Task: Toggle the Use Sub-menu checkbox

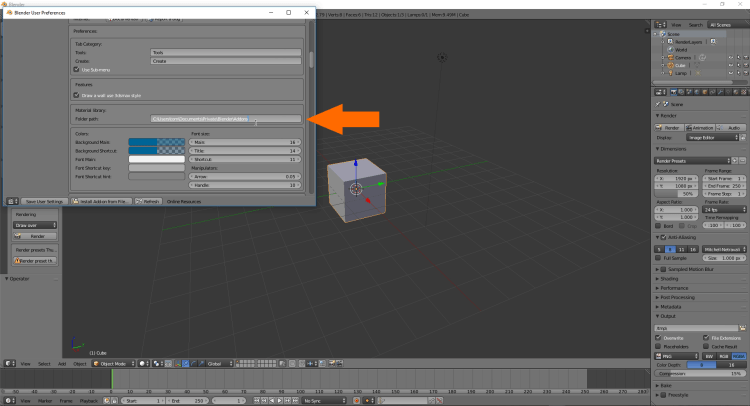Action: (x=78, y=70)
